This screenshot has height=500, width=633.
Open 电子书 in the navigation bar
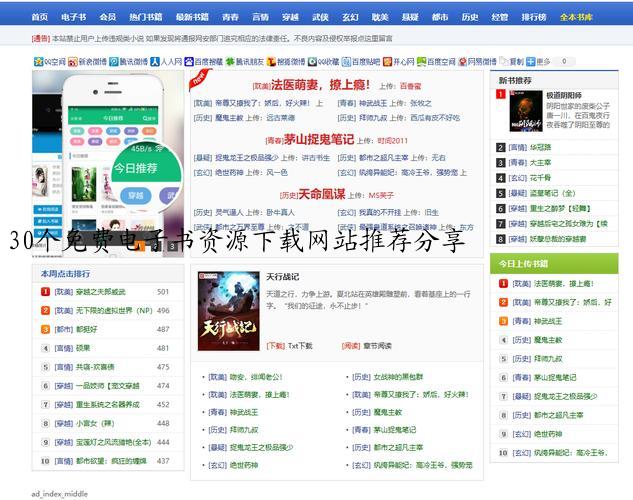coord(73,17)
